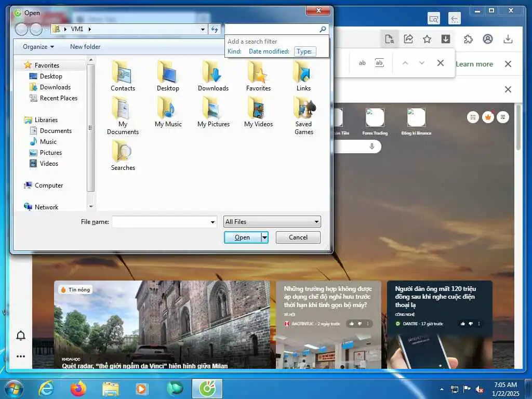
Task: Select the My Music folder
Action: click(x=168, y=112)
